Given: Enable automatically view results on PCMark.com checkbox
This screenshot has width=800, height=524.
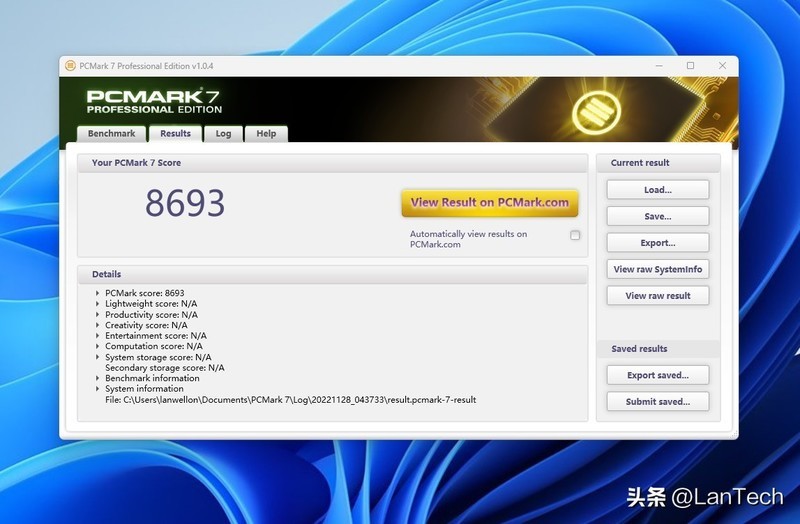Looking at the screenshot, I should click(x=575, y=235).
